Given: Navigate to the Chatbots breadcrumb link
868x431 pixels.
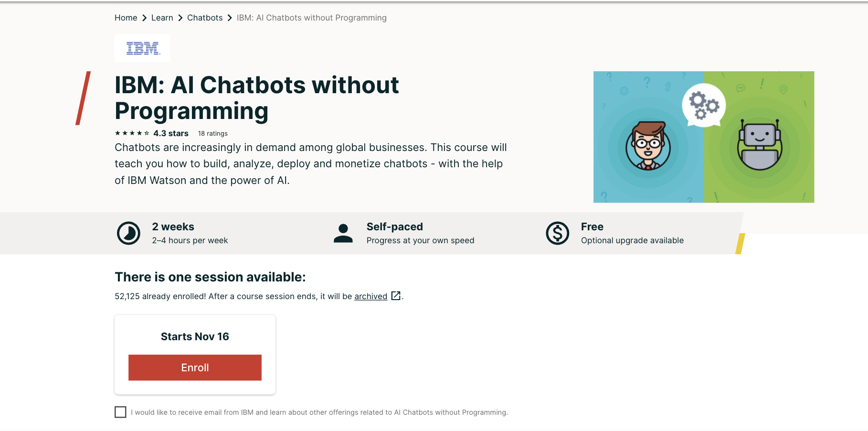Looking at the screenshot, I should click(205, 18).
